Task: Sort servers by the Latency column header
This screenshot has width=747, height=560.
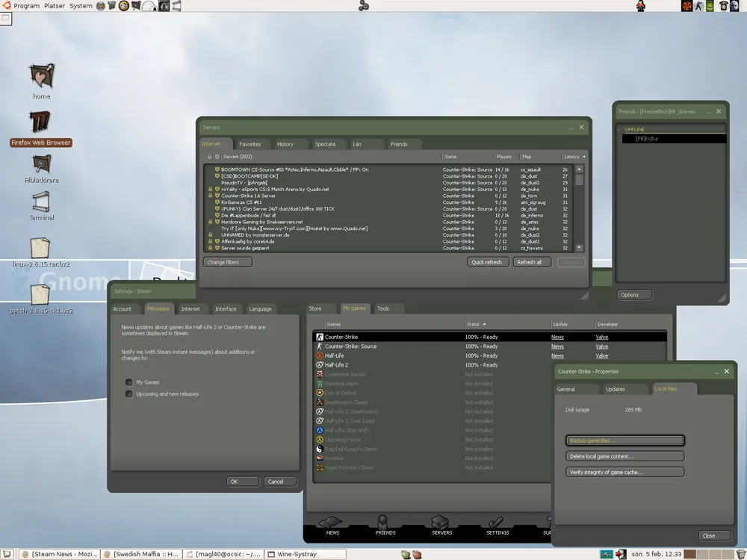Action: (572, 157)
